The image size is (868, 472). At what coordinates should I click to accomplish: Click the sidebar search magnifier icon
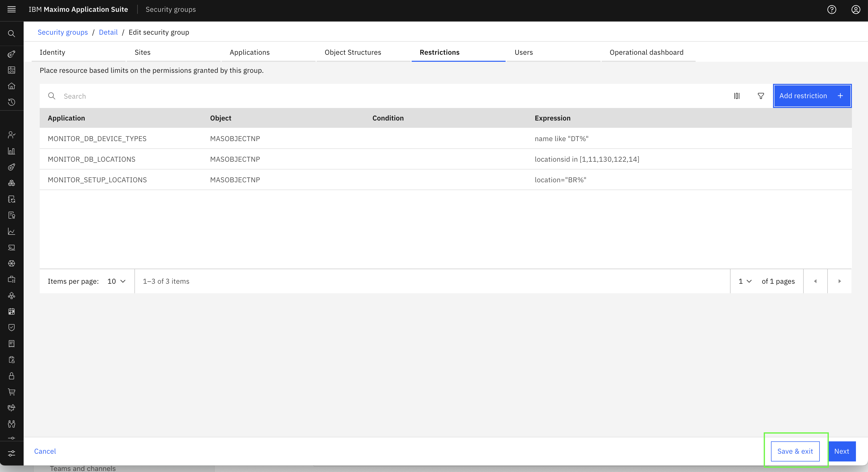pos(12,34)
